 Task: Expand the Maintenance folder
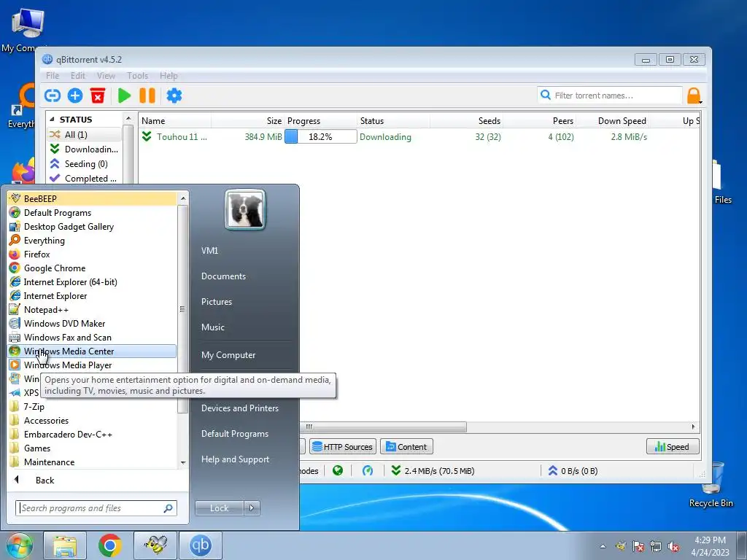(92, 462)
